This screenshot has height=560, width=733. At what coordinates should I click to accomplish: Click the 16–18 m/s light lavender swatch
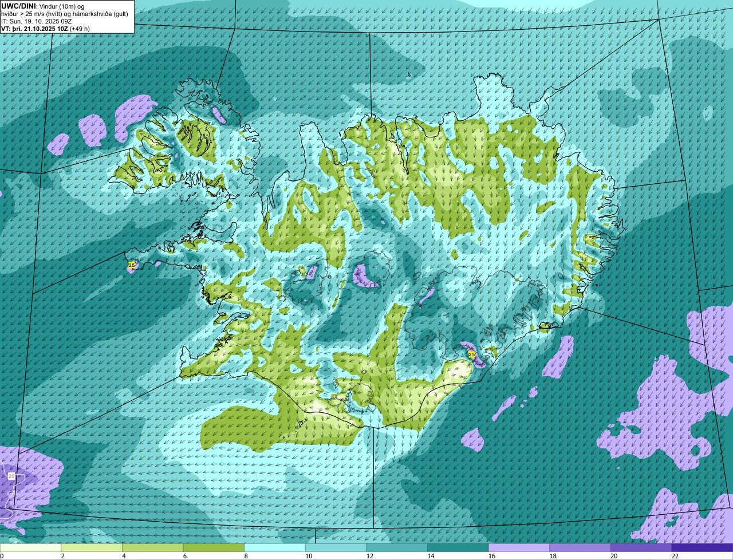click(519, 547)
